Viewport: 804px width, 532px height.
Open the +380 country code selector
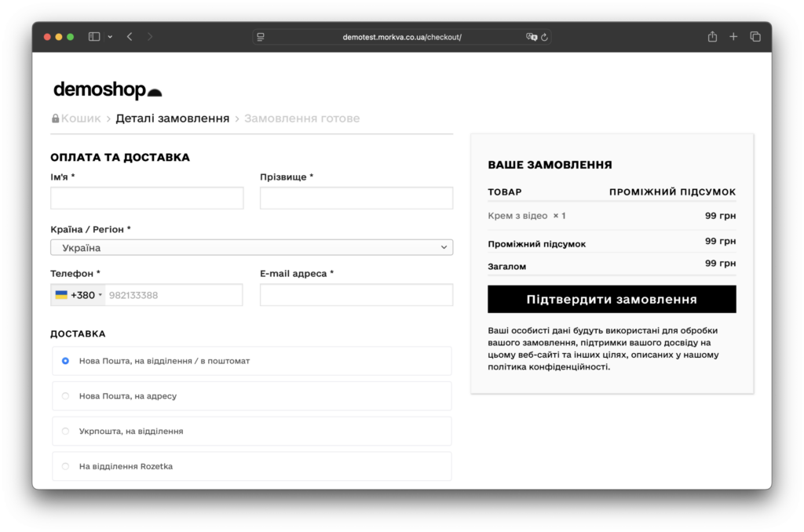click(79, 295)
